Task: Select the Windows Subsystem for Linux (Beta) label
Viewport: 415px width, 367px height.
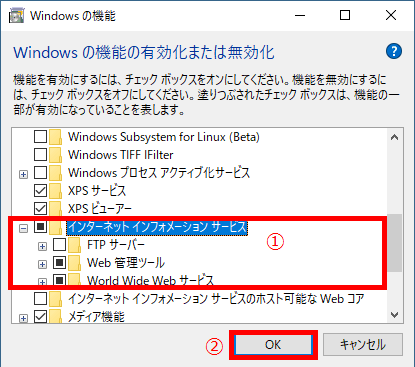Action: [x=164, y=137]
